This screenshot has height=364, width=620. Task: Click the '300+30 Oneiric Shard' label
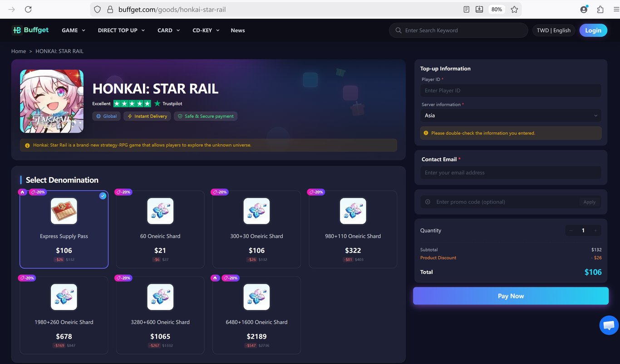(256, 236)
